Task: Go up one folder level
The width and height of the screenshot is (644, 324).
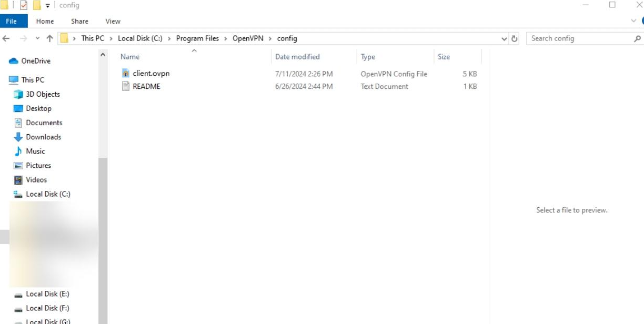Action: click(50, 38)
